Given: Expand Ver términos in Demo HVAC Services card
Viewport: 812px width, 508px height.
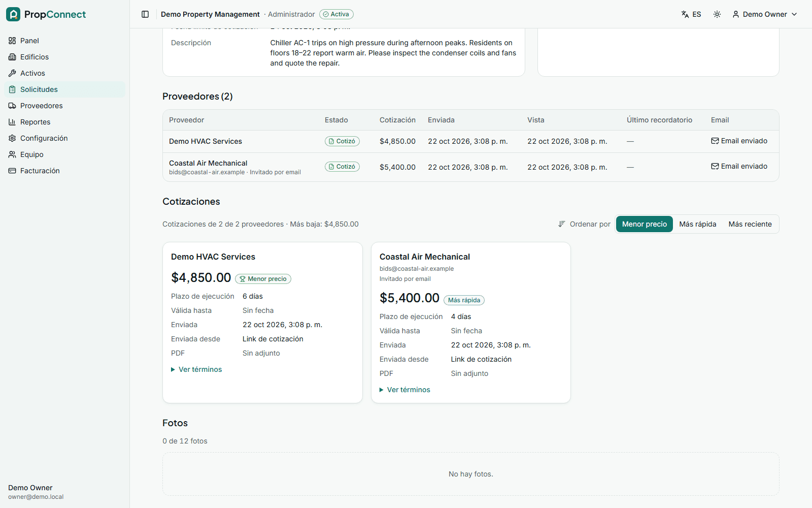Looking at the screenshot, I should coord(196,369).
